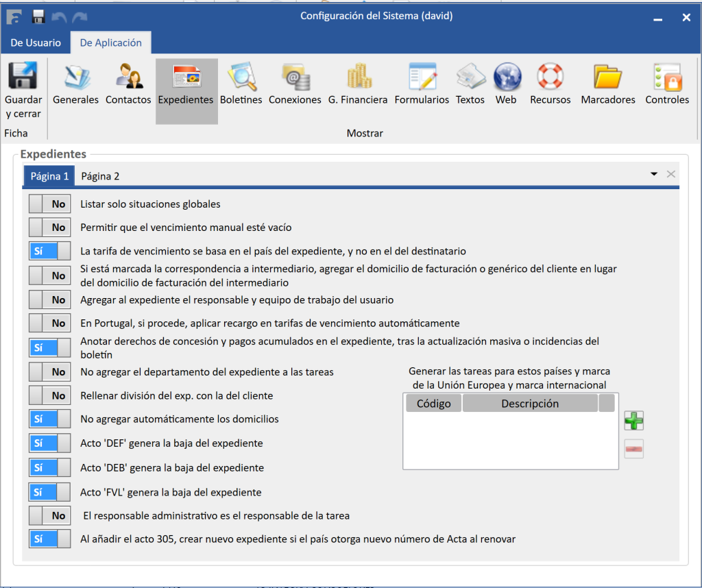Switch to Página 2 tab

click(100, 176)
